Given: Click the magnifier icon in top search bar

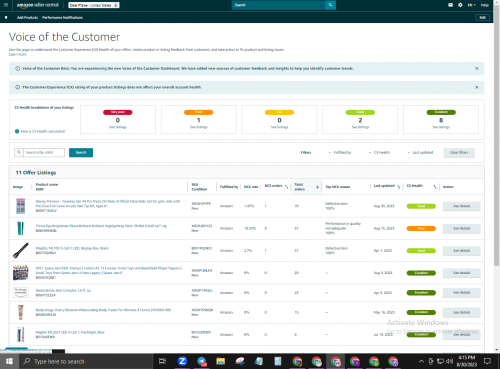Looking at the screenshot, I should point(330,5).
